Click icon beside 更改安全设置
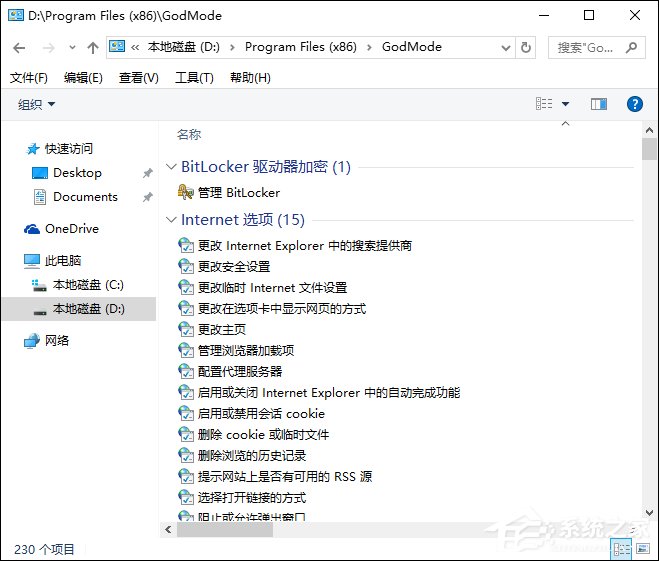659x561 pixels. click(185, 266)
